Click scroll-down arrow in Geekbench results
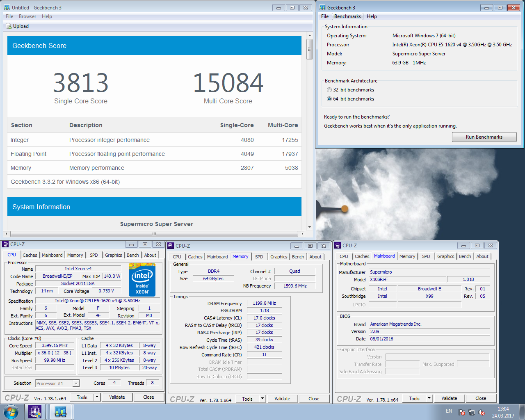Screen dimensions: 525x420 [310, 227]
